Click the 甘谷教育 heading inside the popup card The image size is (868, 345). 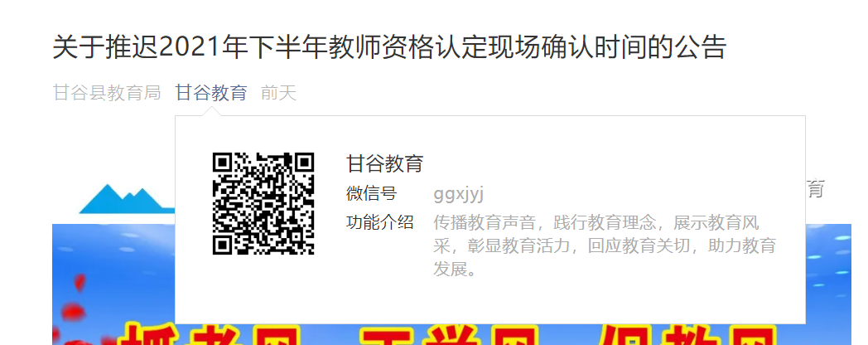tap(385, 163)
